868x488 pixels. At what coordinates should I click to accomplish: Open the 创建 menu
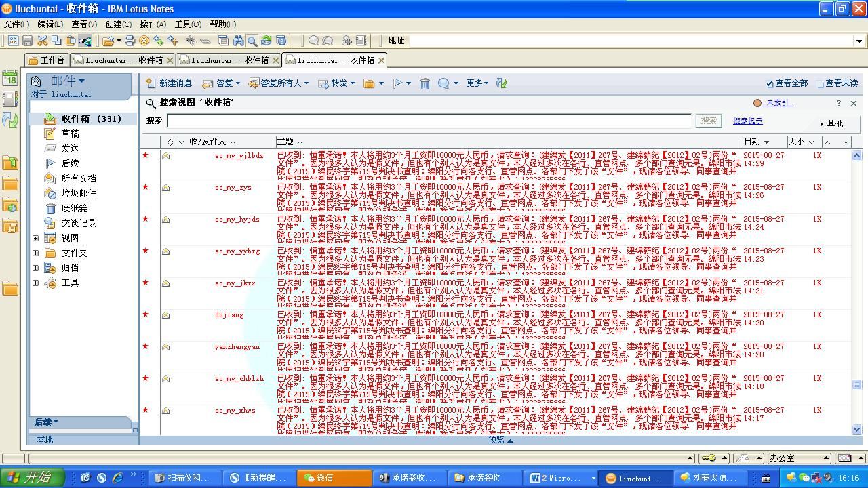[118, 24]
